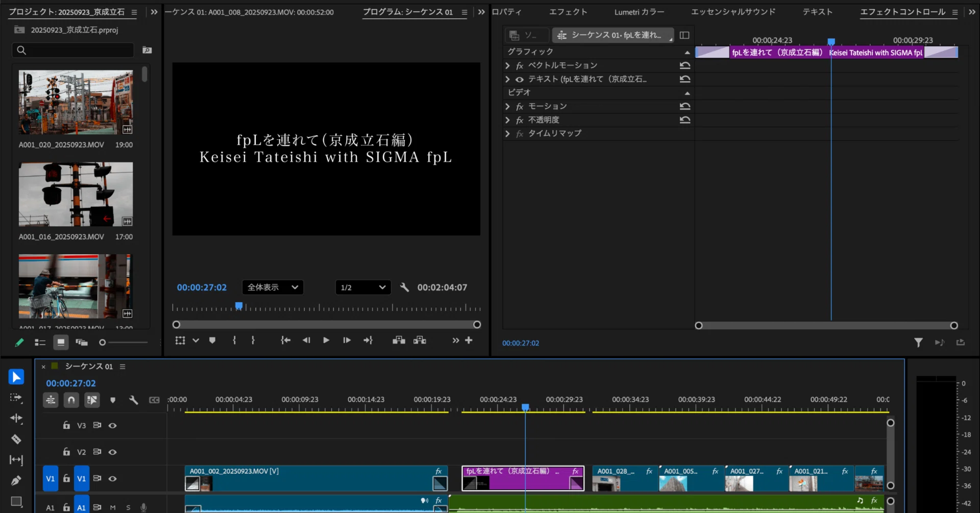980x513 pixels.
Task: Select the Ripple Edit tool
Action: 16,419
